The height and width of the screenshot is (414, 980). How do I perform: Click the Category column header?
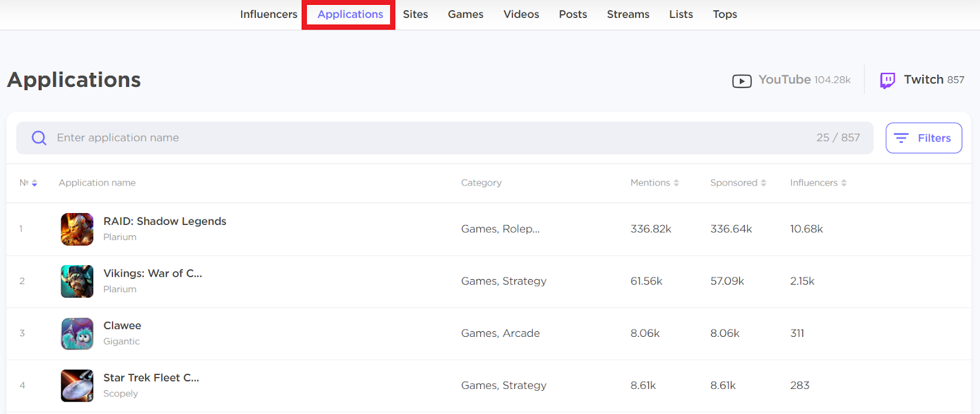click(x=481, y=183)
